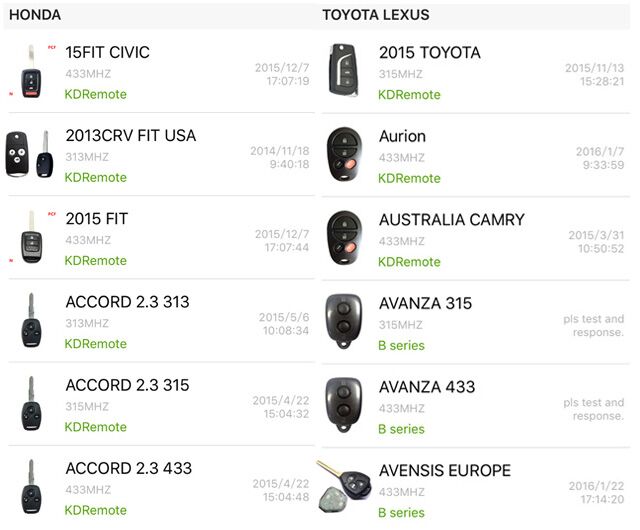
Task: Click the KDRemote label under 15FIT CIVIC
Action: click(x=96, y=94)
